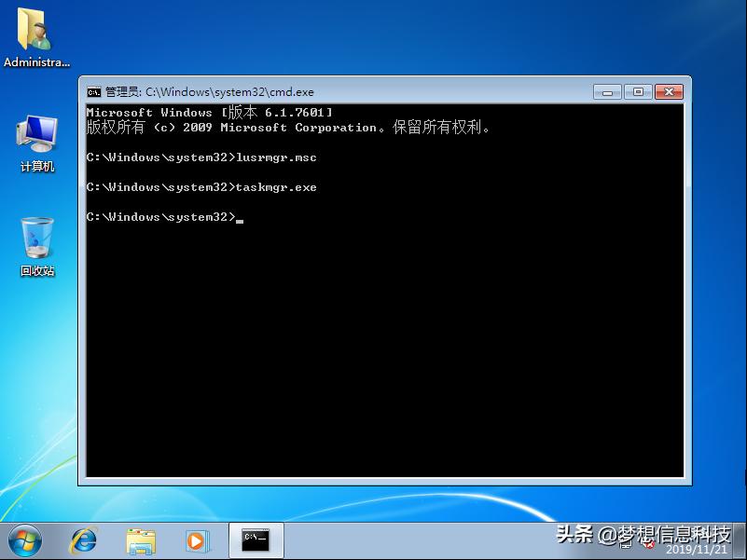Click the cmd icon in the title bar
This screenshot has height=560, width=747.
tap(92, 91)
